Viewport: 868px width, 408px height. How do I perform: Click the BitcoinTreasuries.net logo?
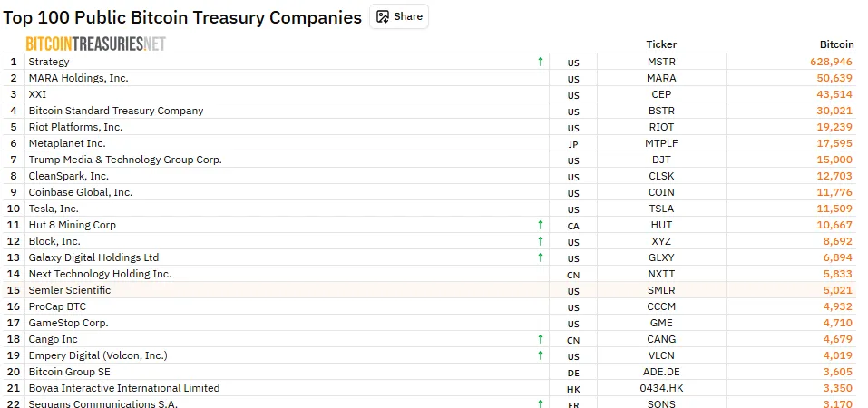coord(95,44)
